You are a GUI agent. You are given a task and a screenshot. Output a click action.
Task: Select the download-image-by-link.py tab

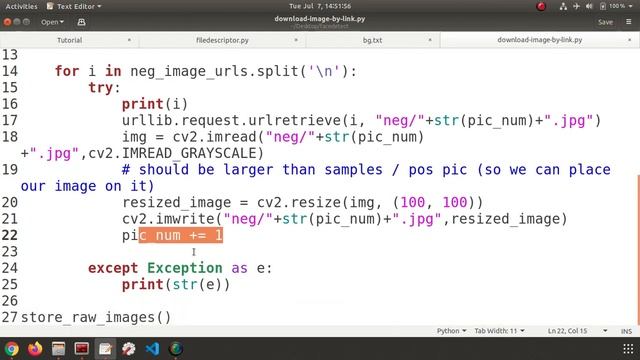tap(540, 40)
